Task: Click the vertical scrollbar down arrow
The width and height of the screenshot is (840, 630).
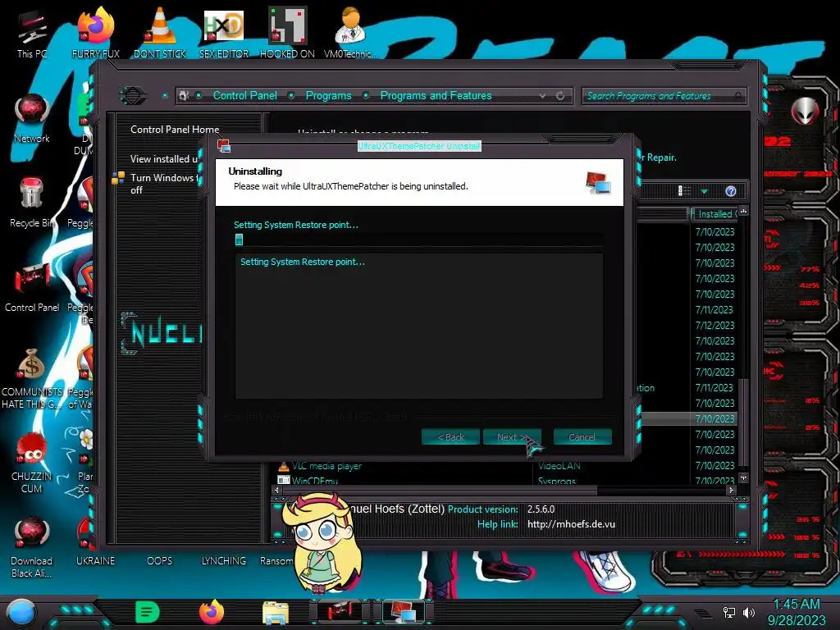Action: click(743, 477)
